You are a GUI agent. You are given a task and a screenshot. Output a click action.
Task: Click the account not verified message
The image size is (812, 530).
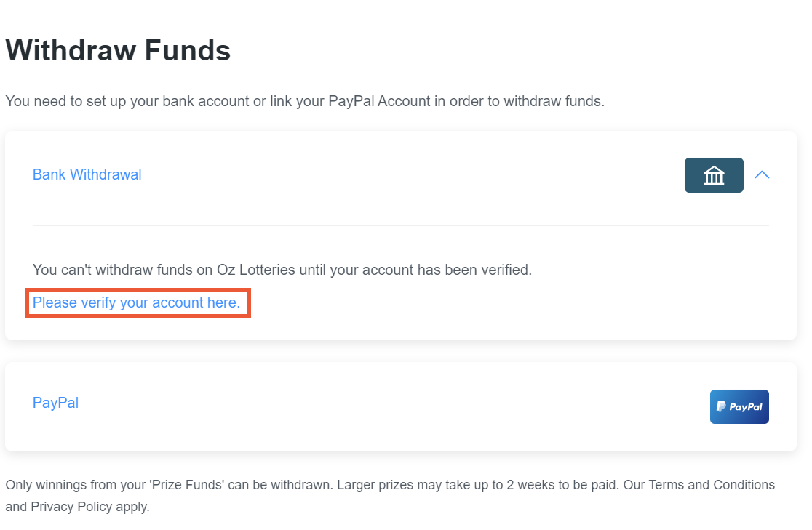pyautogui.click(x=282, y=270)
